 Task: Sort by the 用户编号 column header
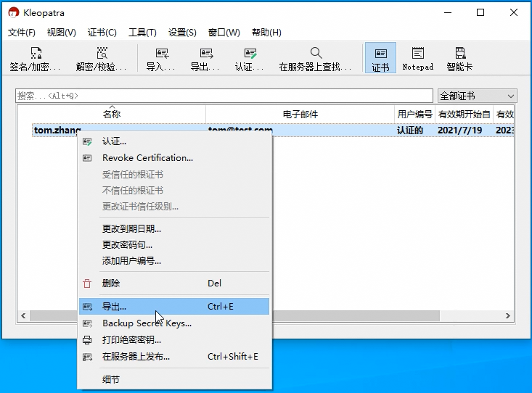(415, 115)
